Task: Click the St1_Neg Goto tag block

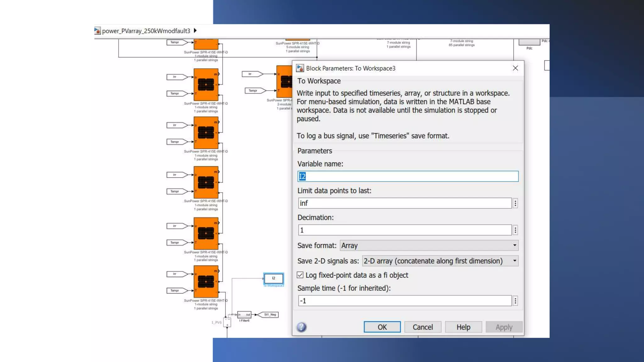Action: pos(269,315)
